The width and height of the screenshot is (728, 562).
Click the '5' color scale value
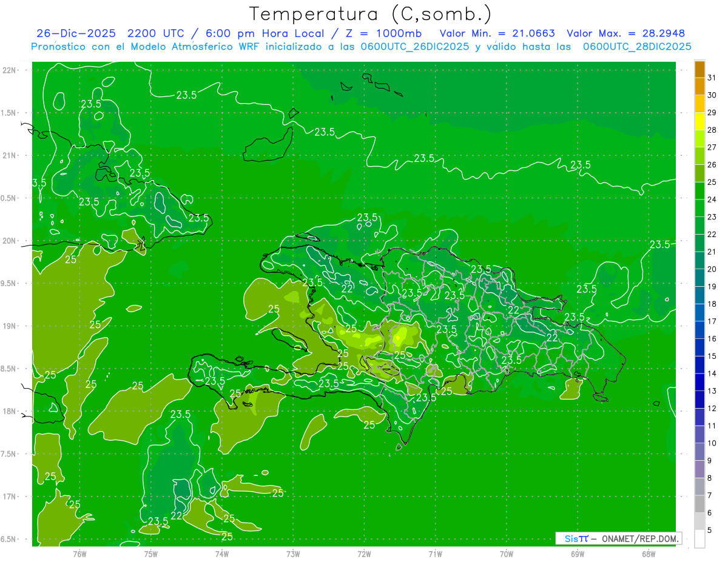pos(710,530)
